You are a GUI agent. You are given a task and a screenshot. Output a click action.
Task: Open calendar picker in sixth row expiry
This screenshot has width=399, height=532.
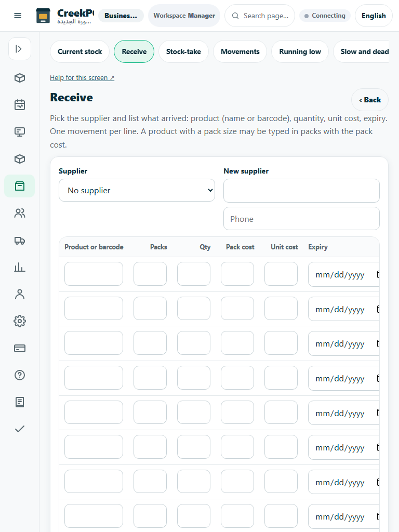point(378,447)
